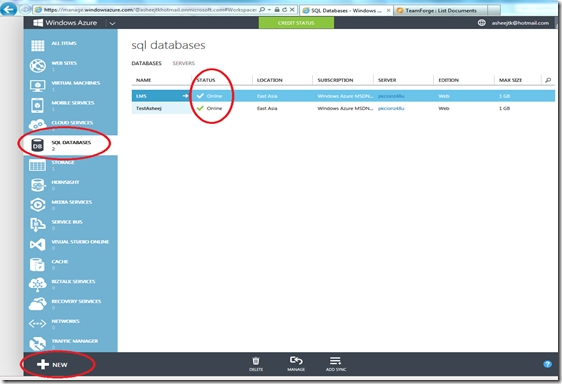This screenshot has height=384, width=562.
Task: Sort by the Status column header
Action: pos(206,80)
